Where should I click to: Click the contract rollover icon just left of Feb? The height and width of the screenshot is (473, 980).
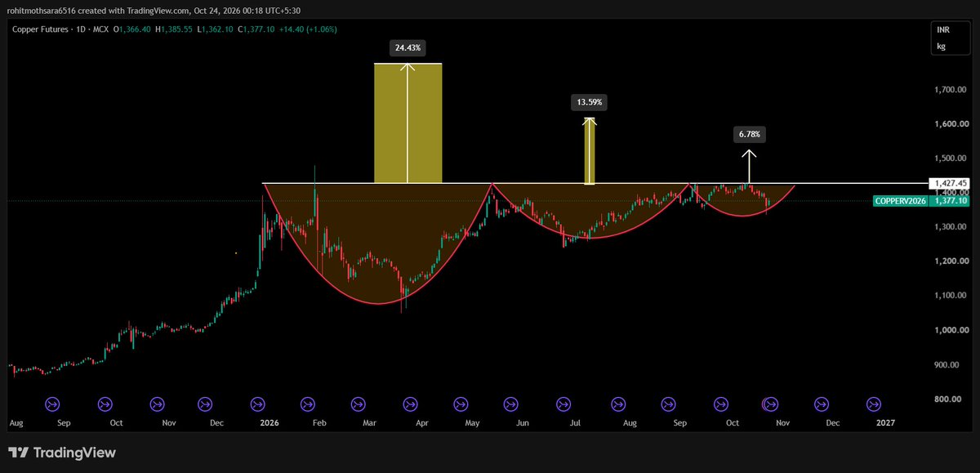click(308, 403)
